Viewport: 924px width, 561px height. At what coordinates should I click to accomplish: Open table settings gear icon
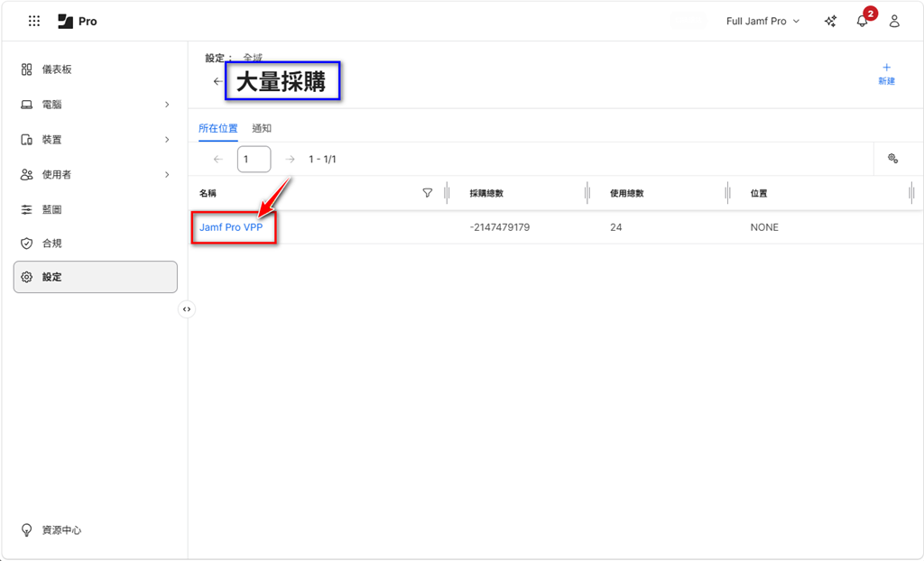pos(892,159)
